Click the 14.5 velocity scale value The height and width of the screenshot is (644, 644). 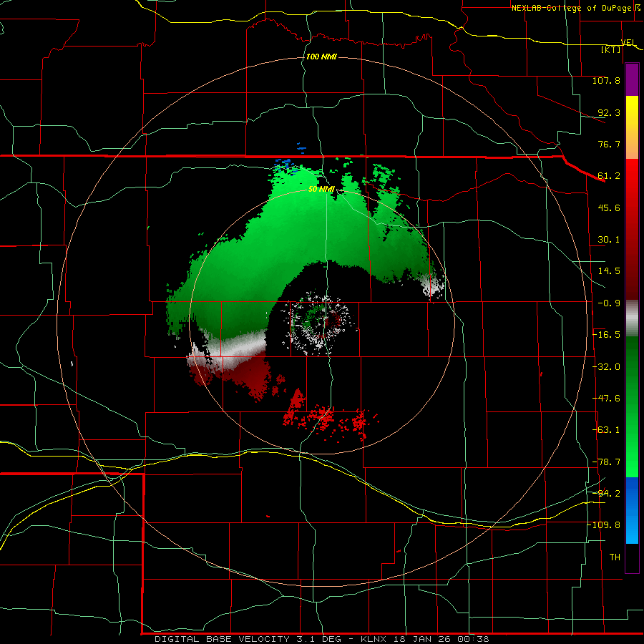click(x=609, y=271)
